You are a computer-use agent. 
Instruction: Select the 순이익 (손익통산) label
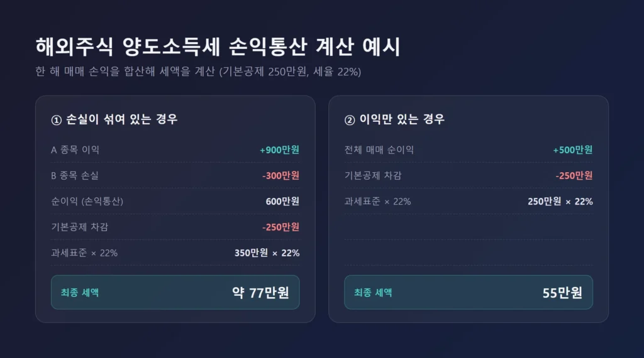[x=87, y=202]
